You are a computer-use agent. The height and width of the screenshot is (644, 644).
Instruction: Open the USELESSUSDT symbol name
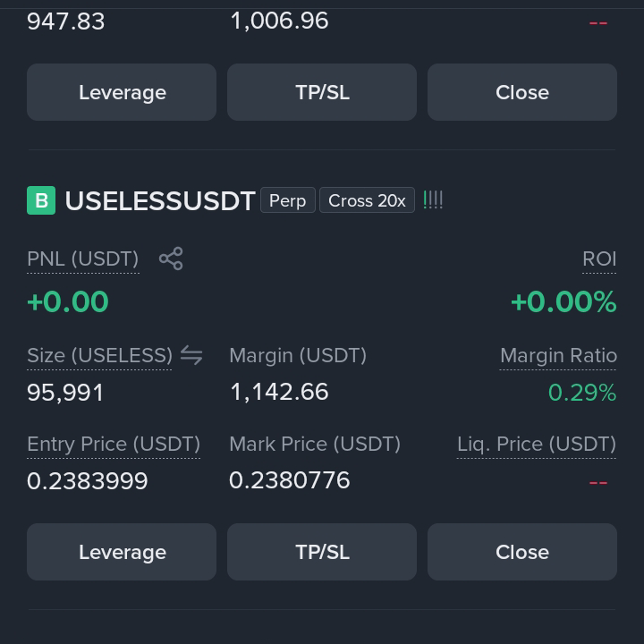(x=160, y=201)
